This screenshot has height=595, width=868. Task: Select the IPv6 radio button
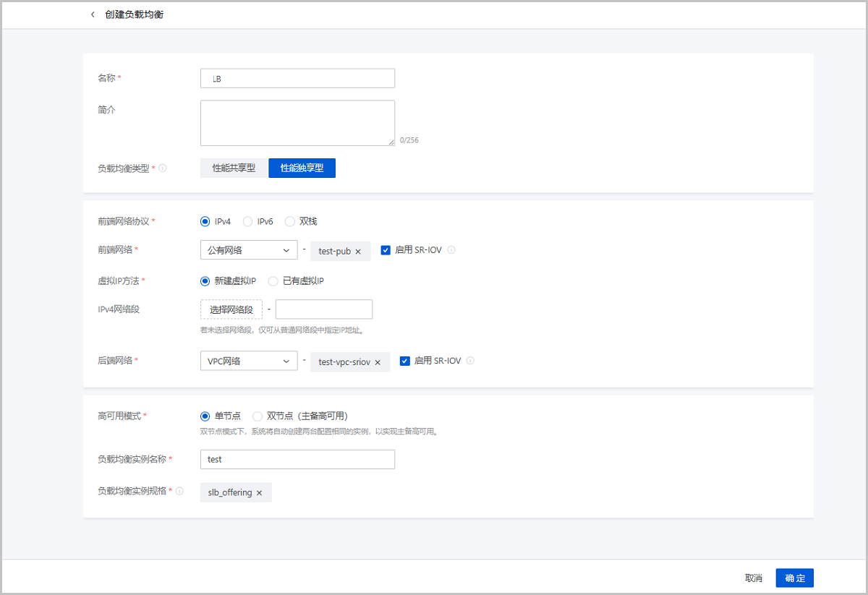247,221
